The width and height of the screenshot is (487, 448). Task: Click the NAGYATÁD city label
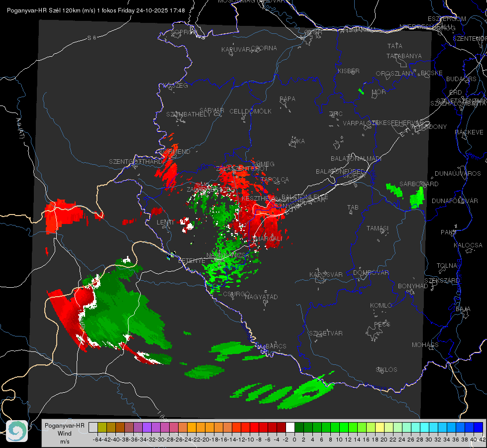[x=261, y=297]
